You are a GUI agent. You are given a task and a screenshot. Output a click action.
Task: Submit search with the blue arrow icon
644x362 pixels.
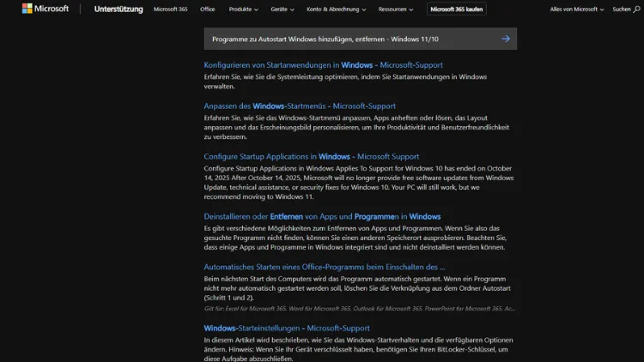[506, 39]
